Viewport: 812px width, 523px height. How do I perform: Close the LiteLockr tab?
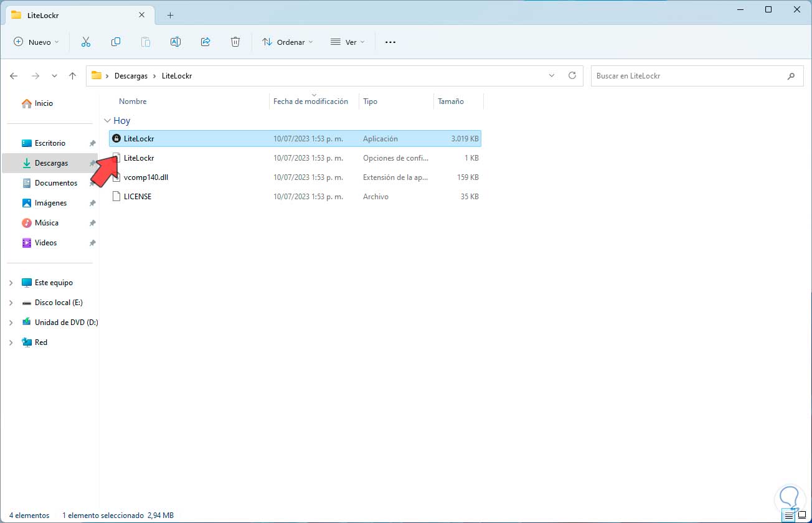click(x=142, y=14)
